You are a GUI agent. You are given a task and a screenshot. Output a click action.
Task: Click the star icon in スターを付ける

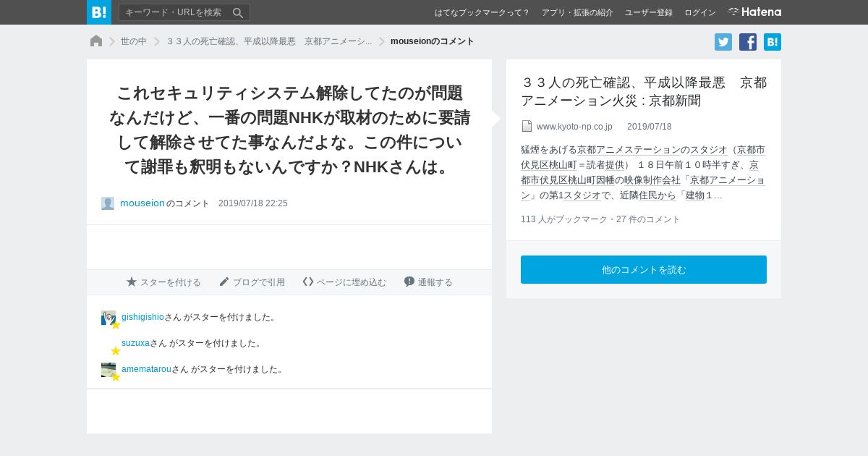pyautogui.click(x=132, y=282)
